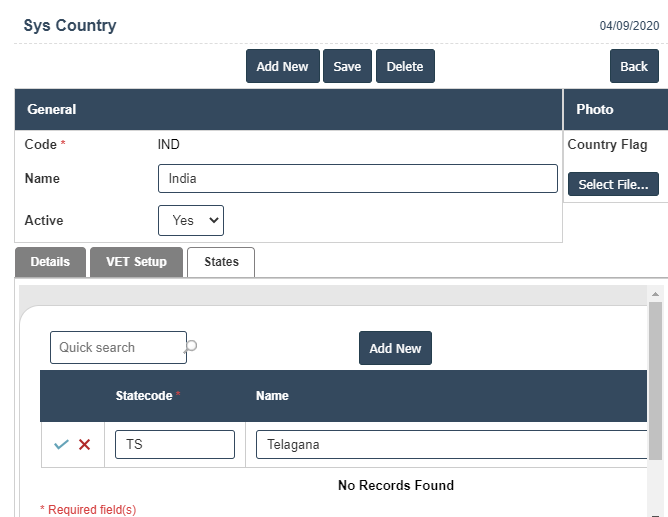Go back using the Back button
668x517 pixels.
[x=634, y=66]
